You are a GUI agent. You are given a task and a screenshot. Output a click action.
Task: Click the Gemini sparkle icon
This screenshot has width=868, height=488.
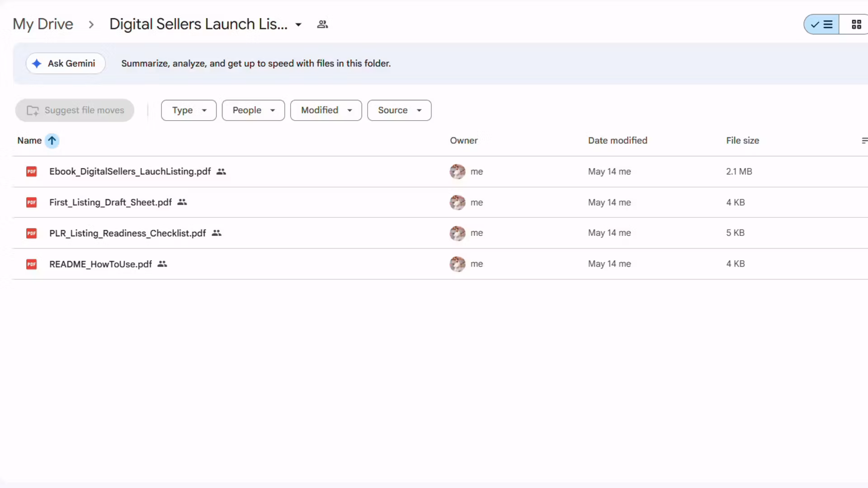coord(37,64)
